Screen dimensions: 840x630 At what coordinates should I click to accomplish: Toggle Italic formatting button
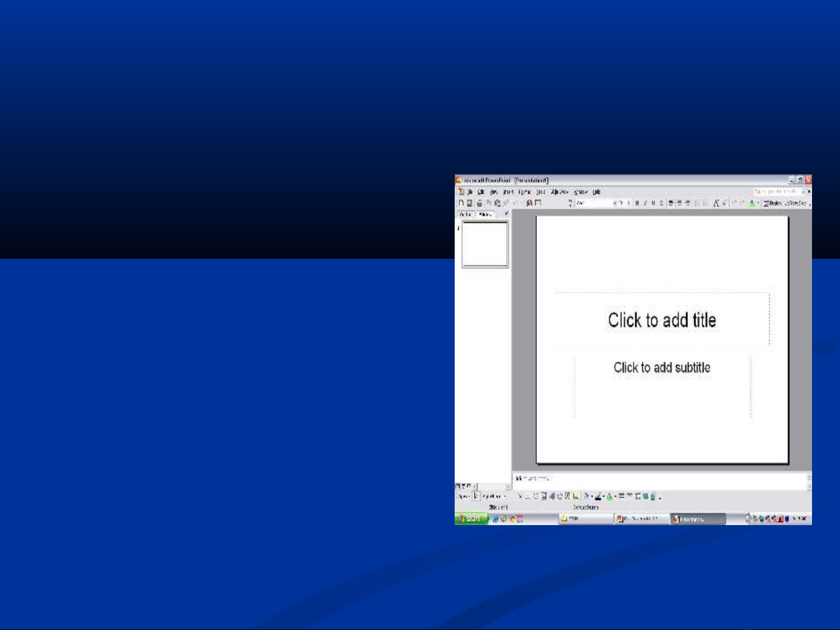tap(645, 203)
